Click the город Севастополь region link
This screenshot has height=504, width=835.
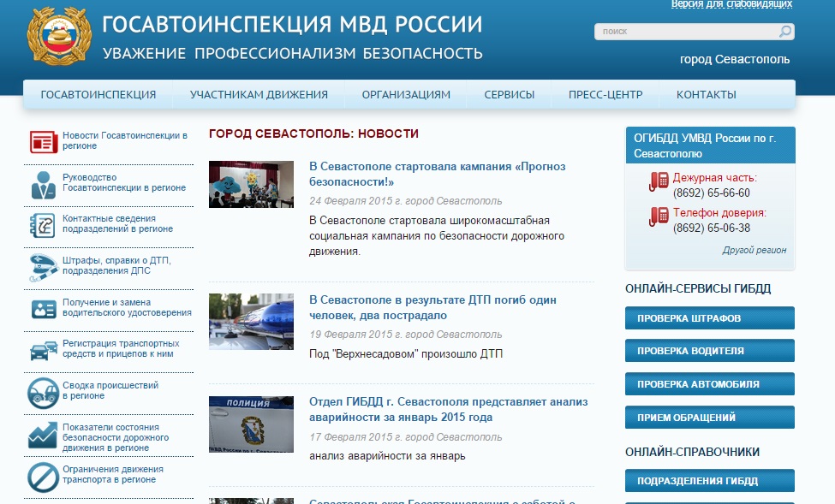(735, 59)
